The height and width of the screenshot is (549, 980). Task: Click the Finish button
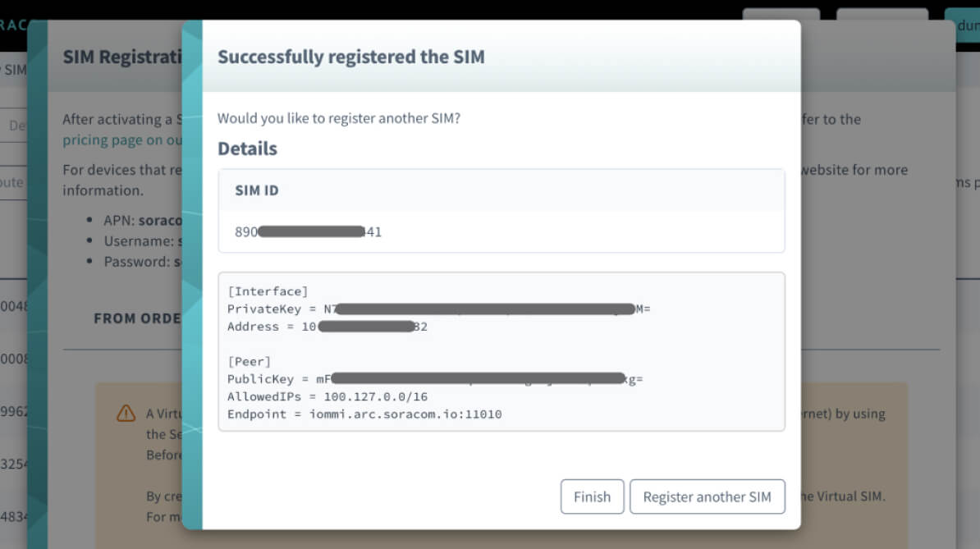[x=592, y=496]
